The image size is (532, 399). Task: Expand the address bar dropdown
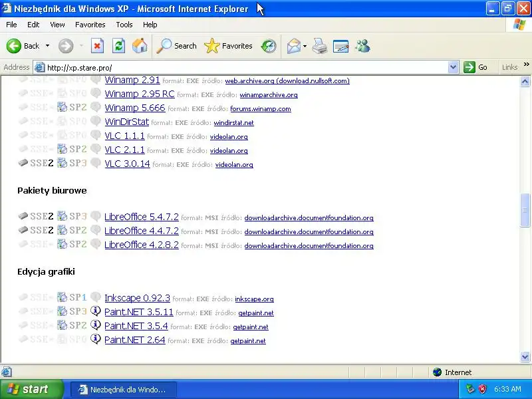pos(453,67)
